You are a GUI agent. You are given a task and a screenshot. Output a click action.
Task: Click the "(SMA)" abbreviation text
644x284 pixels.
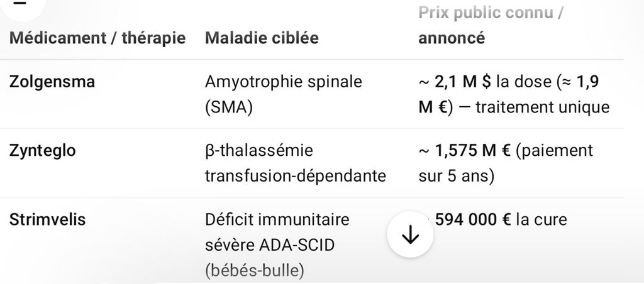point(228,107)
